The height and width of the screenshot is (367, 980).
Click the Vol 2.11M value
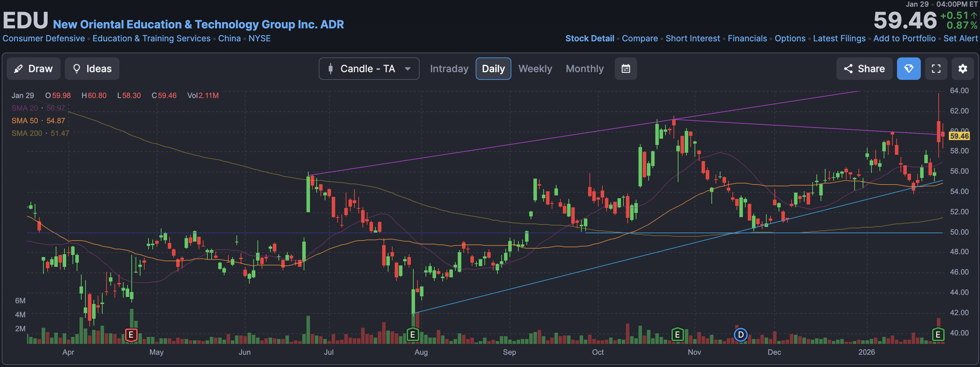click(203, 96)
